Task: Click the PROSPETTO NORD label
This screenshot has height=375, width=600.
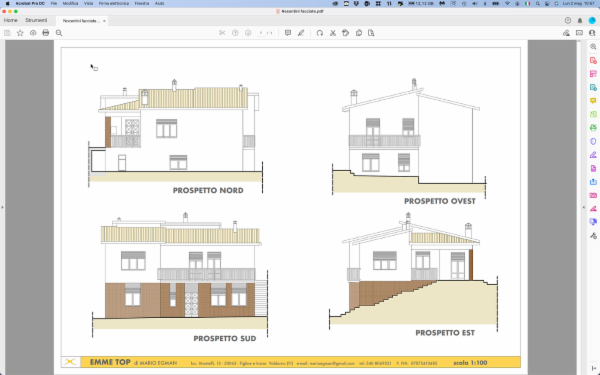Action: [x=208, y=191]
